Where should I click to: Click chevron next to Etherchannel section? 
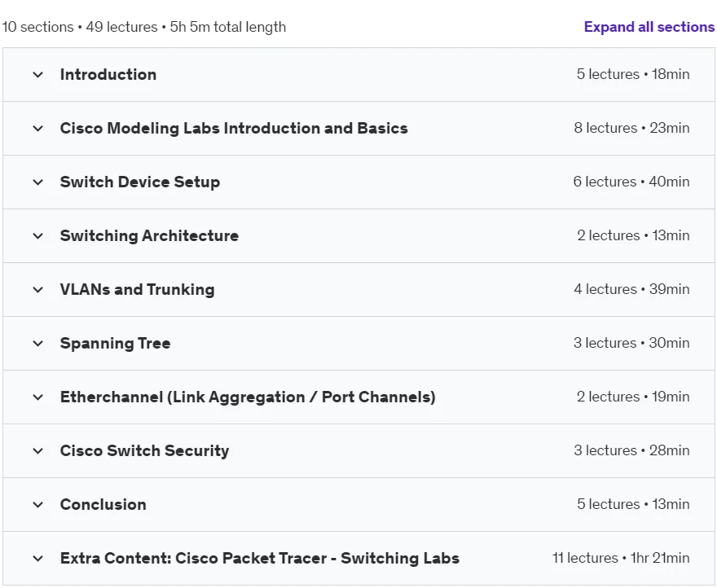tap(38, 397)
